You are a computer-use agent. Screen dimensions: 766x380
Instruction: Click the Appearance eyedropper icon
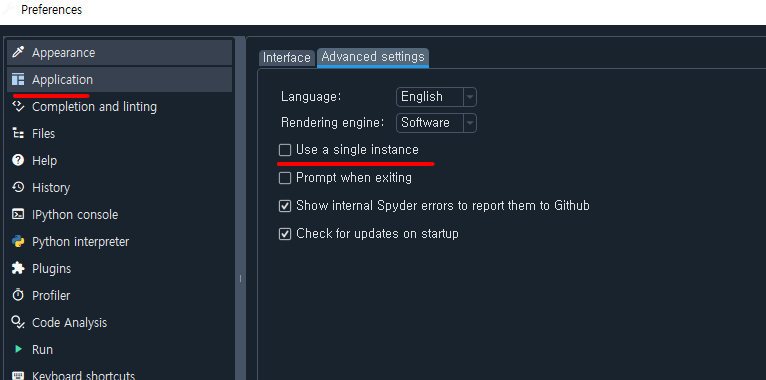(x=18, y=52)
